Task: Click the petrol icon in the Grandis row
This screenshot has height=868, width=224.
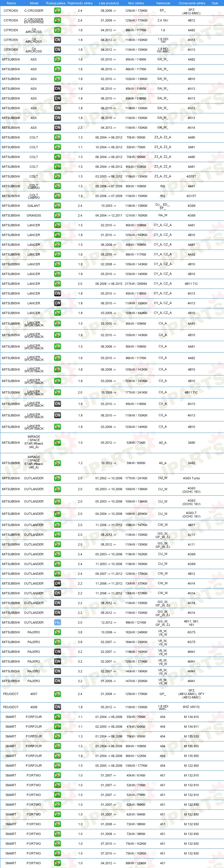Action: pos(58,215)
